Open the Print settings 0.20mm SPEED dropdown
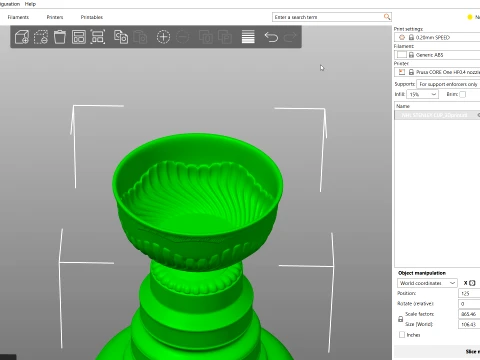 (x=437, y=37)
